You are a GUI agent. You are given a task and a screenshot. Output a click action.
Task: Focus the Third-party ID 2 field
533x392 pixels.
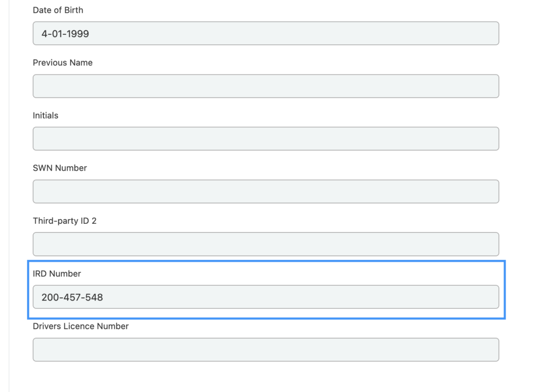(x=266, y=244)
